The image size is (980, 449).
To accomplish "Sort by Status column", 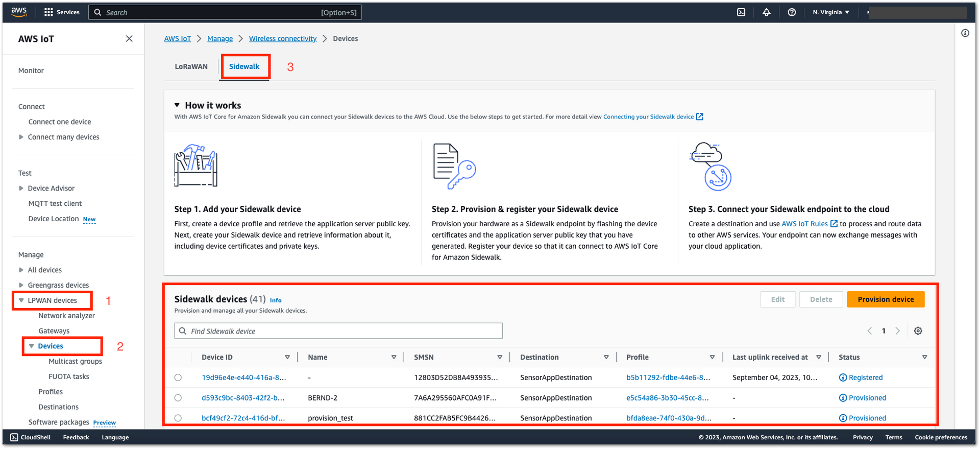I will [x=924, y=357].
